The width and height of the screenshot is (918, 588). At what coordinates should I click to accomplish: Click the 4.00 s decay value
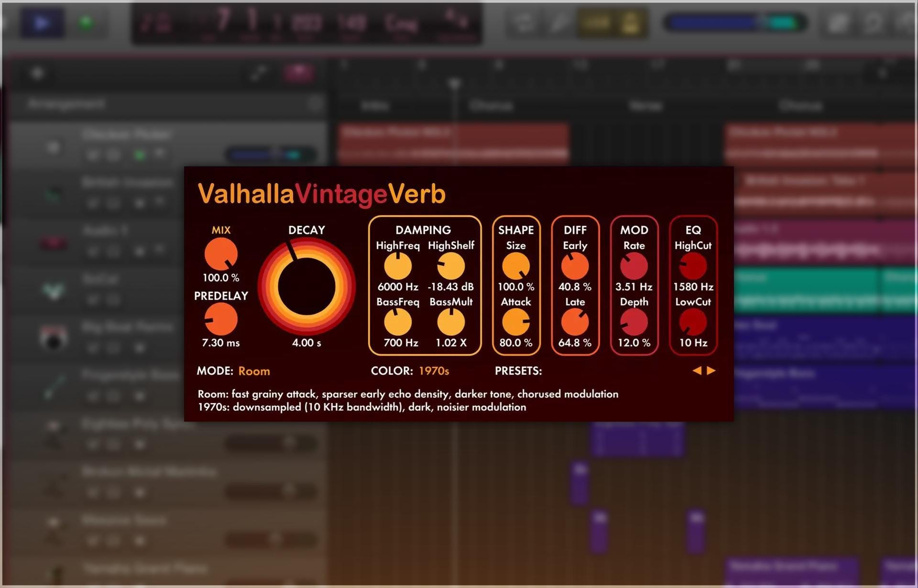306,343
